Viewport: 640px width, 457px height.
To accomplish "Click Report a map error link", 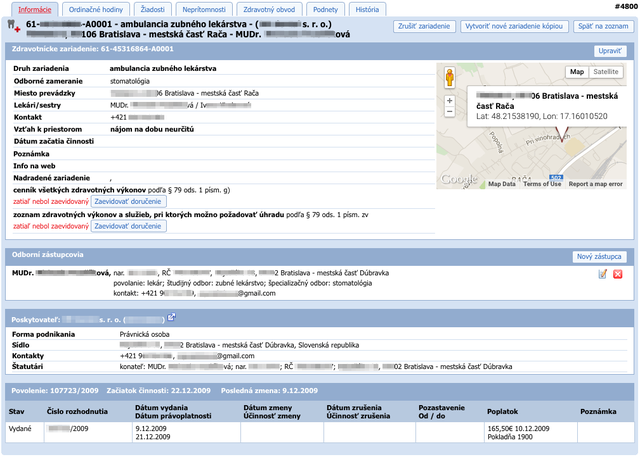I will click(596, 184).
